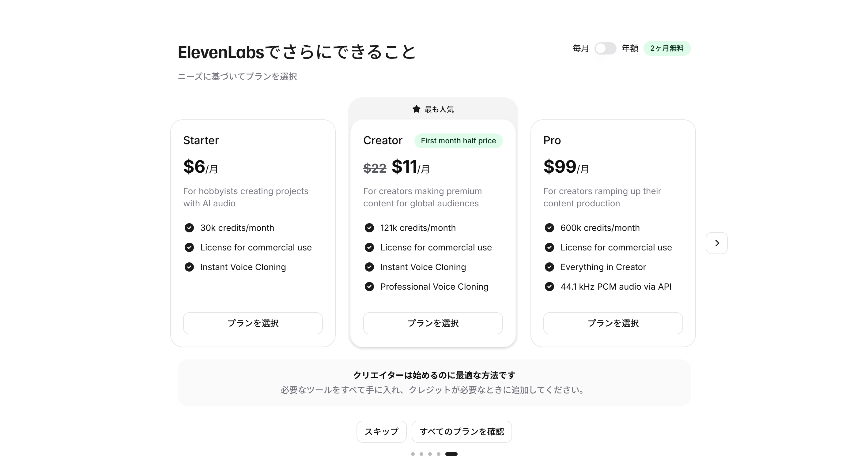Click the Creator plan title
The width and height of the screenshot is (868, 462).
383,140
